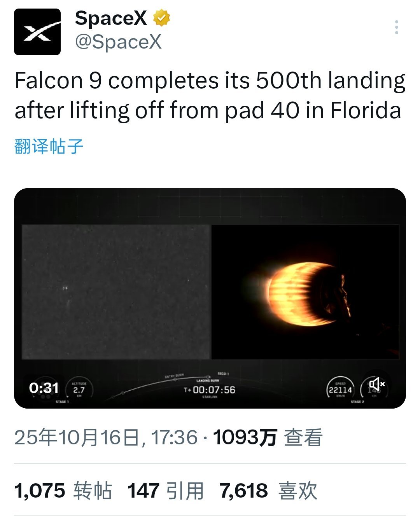Click the Landing Burn timeline marker
The height and width of the screenshot is (519, 420).
tap(208, 377)
